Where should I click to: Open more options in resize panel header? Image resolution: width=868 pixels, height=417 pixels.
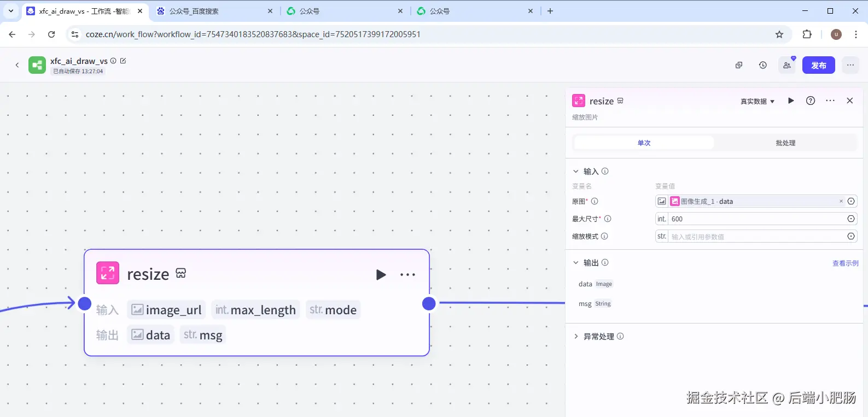point(830,101)
